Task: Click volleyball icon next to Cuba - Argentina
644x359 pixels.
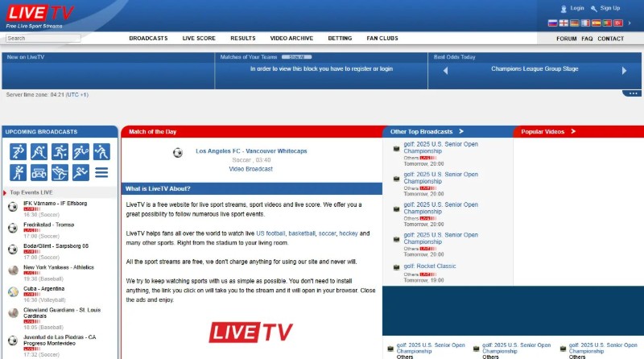Action: click(x=13, y=291)
